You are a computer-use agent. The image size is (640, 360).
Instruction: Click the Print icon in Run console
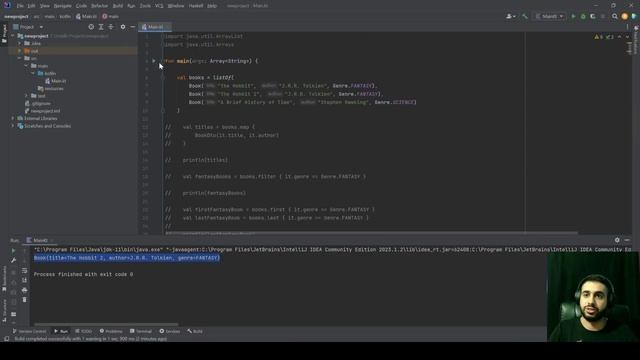24,290
